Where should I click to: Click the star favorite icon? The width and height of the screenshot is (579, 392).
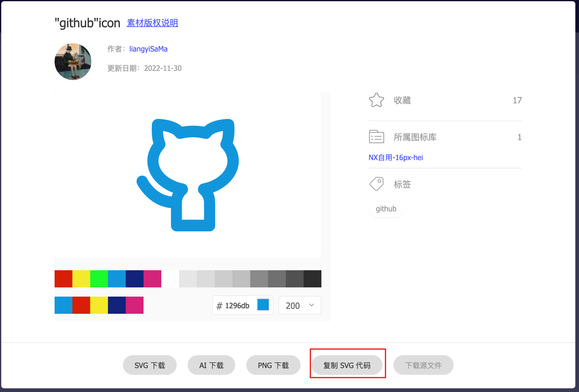point(376,100)
